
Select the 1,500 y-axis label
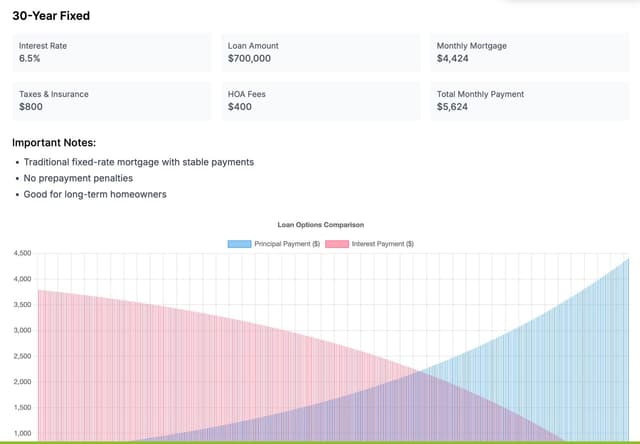22,408
